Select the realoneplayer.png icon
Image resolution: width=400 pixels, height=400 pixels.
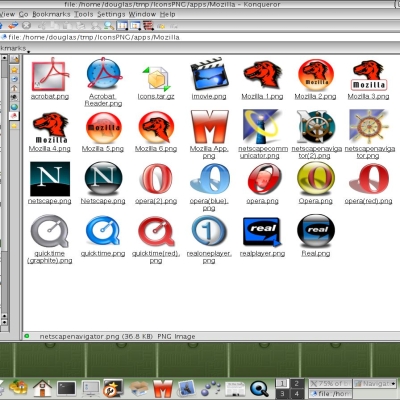coord(209,231)
